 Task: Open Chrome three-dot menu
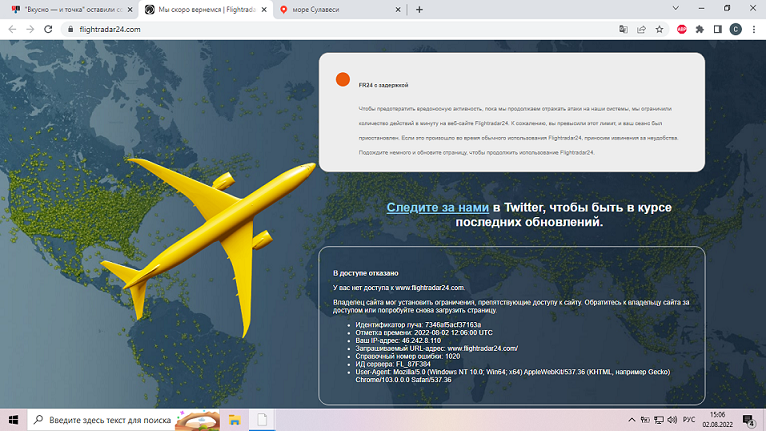754,29
